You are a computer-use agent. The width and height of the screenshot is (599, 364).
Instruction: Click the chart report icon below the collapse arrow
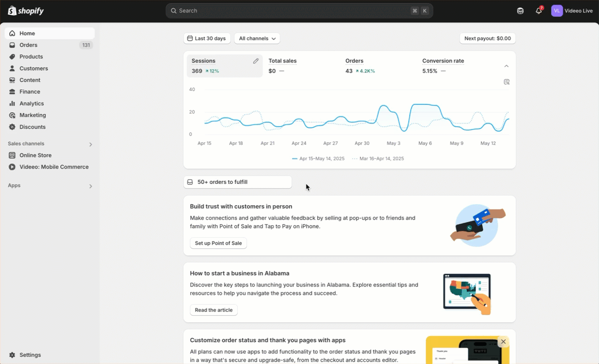(507, 82)
